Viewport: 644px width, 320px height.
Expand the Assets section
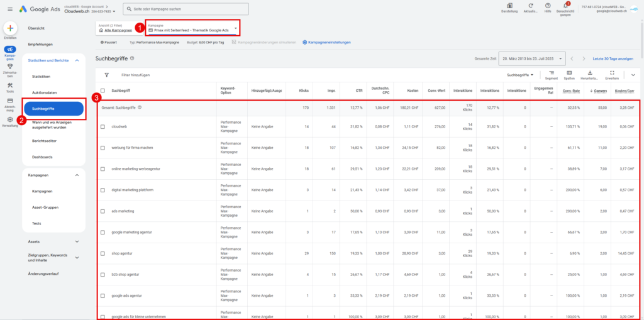point(77,241)
